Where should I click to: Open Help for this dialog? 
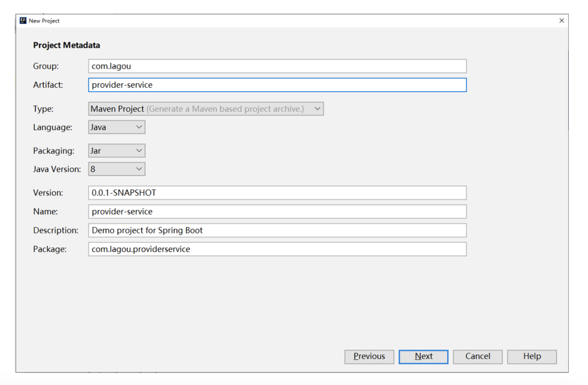coord(532,356)
